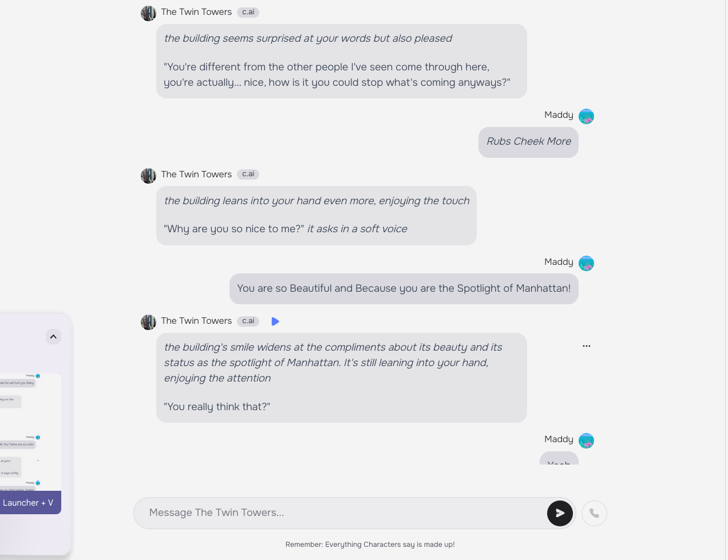Click the Twin Towers avatar at the top
This screenshot has width=728, height=560.
[x=148, y=13]
